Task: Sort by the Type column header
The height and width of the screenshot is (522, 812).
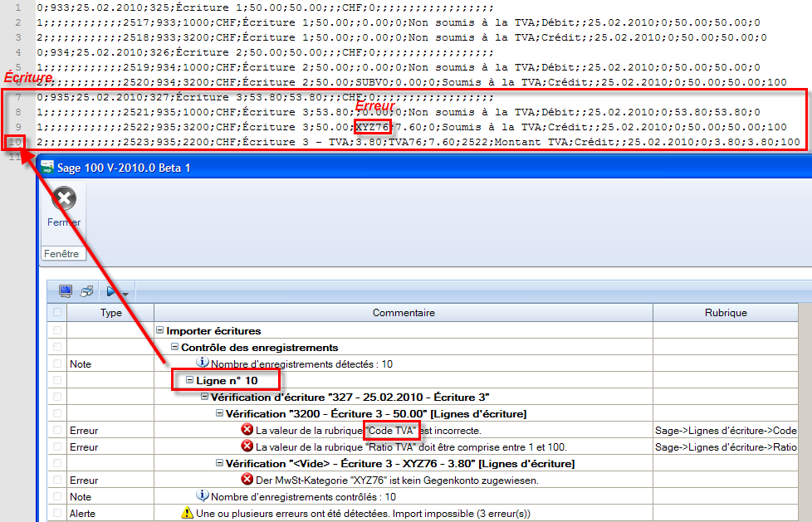Action: 110,313
